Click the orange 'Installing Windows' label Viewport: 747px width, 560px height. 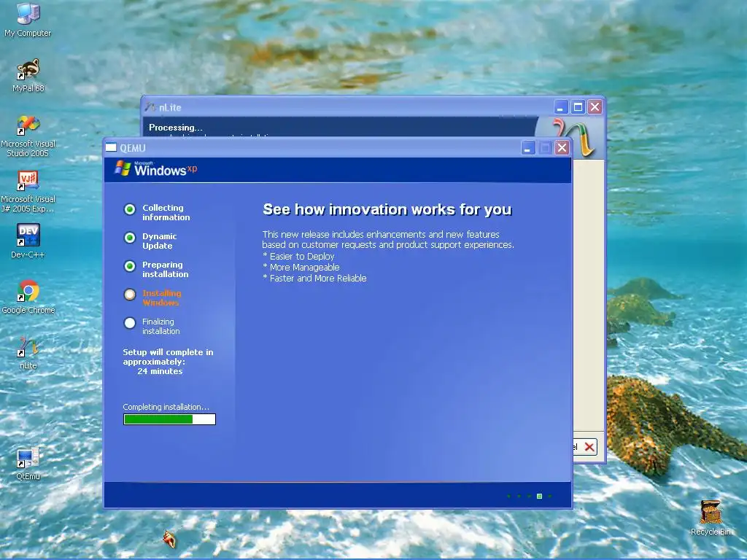coord(162,298)
